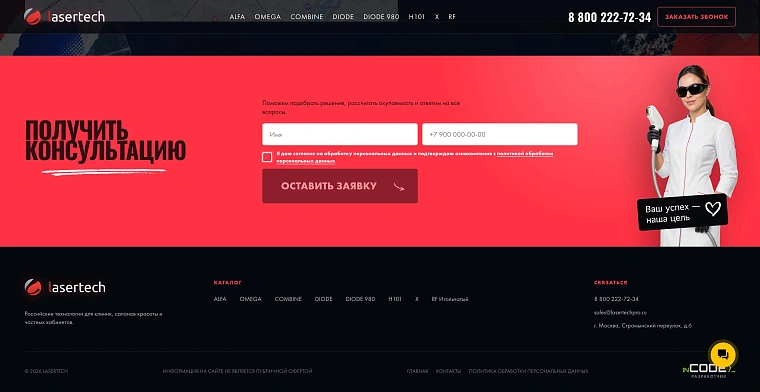Focus the Имя input field
This screenshot has width=760, height=392.
[340, 134]
